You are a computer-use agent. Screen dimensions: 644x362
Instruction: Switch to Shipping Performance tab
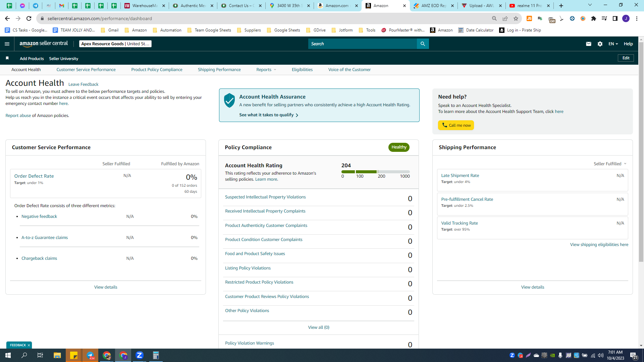219,70
